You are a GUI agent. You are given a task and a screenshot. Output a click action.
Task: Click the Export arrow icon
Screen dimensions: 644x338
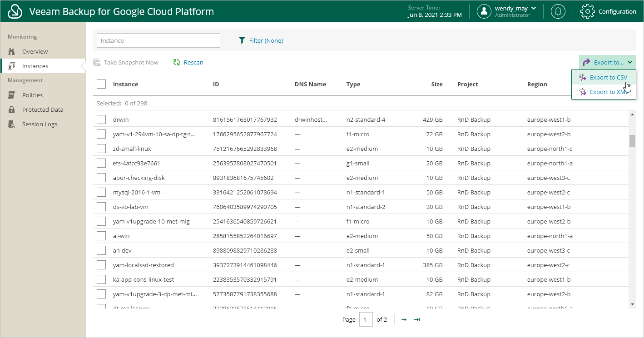pos(586,62)
